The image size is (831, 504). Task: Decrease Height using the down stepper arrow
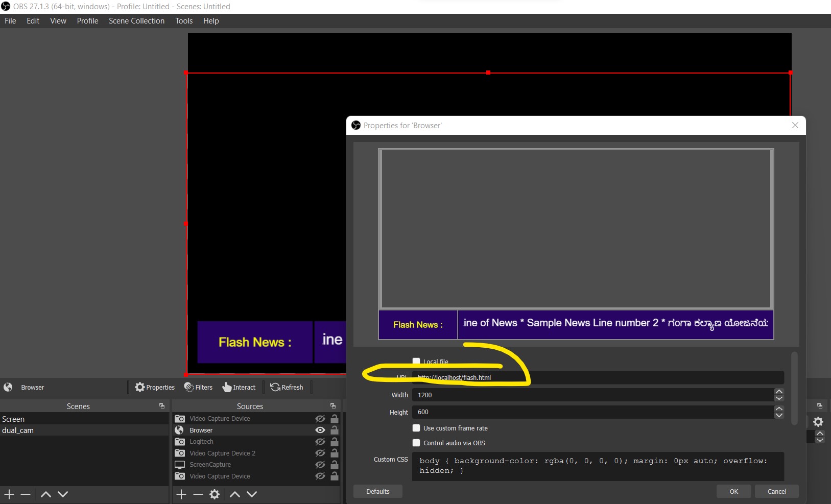coord(779,415)
